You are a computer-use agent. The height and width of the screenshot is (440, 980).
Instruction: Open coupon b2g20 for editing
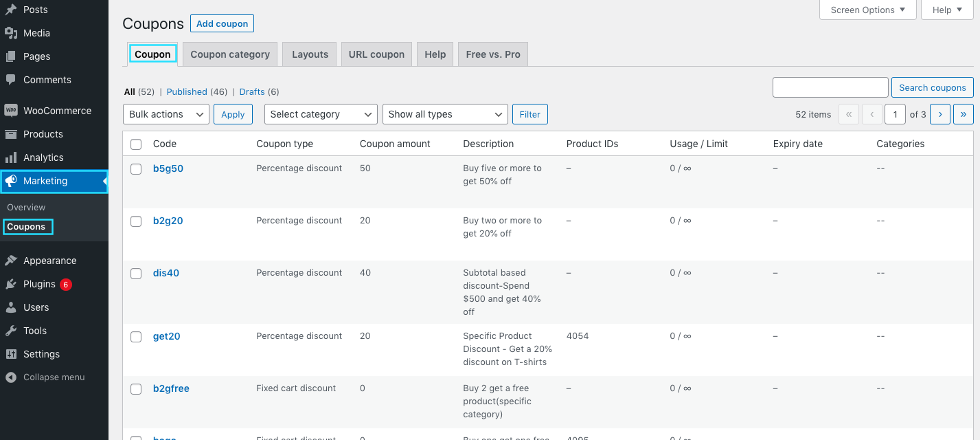click(168, 221)
